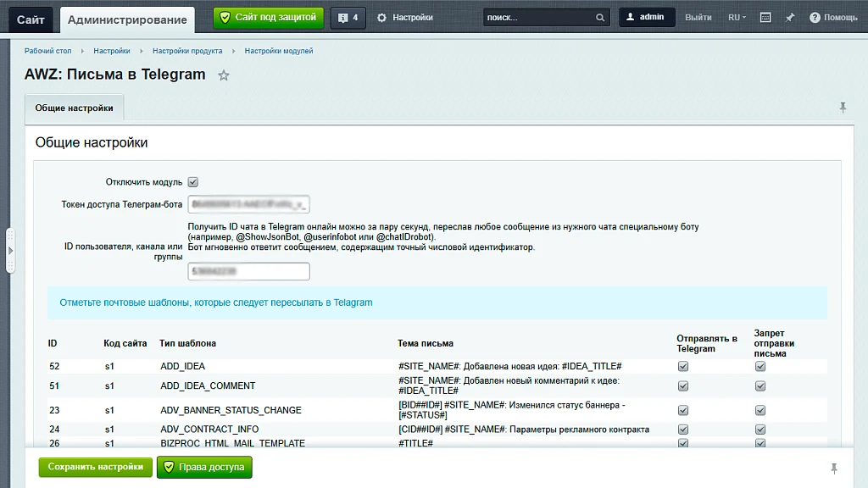Click the breadcrumb arrow after Настройки продукта
This screenshot has height=488, width=868.
click(x=234, y=51)
